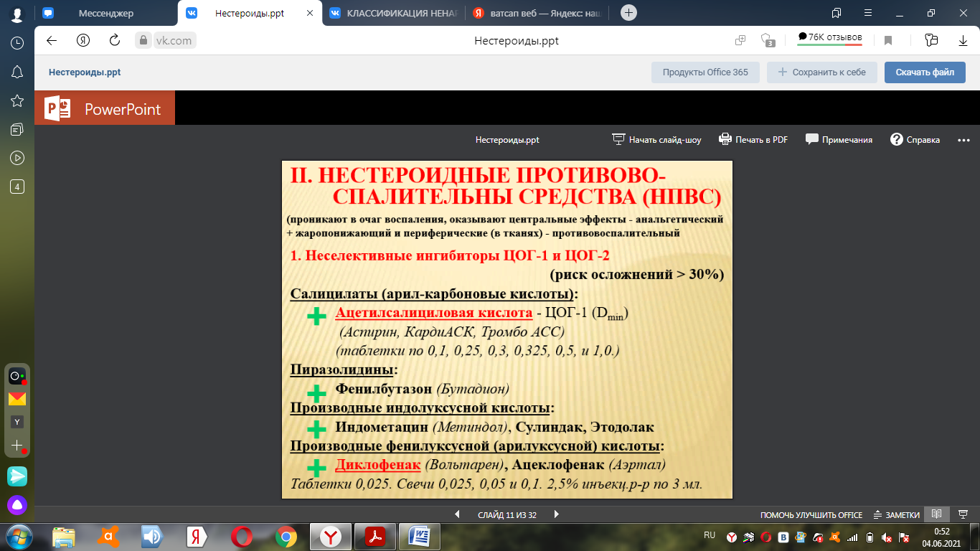Viewport: 980px width, 551px height.
Task: Click the Скачать файл button
Action: [925, 72]
